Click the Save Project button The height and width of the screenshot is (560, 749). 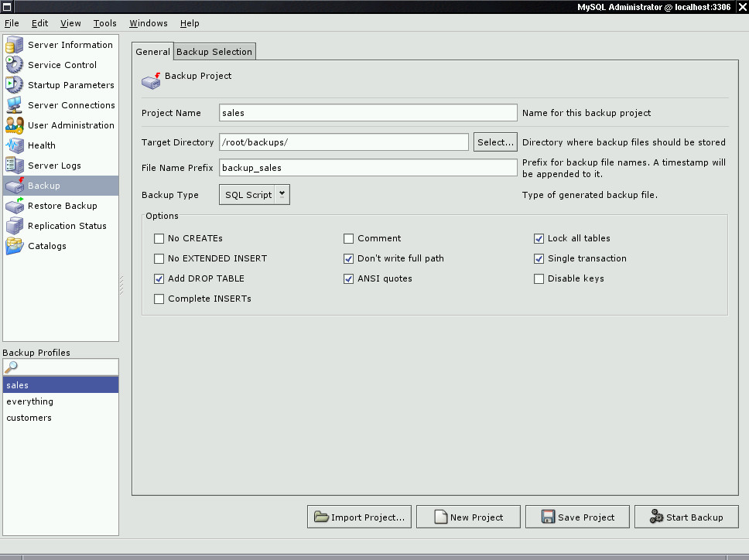577,517
